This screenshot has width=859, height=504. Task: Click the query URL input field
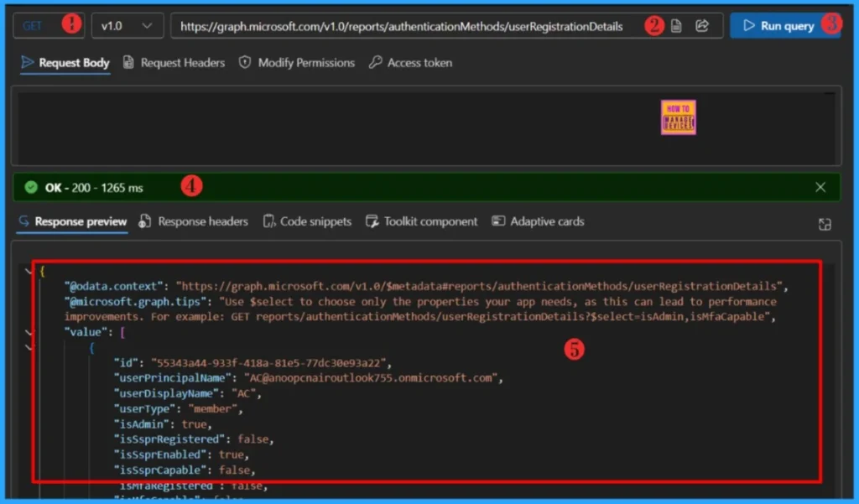click(446, 26)
